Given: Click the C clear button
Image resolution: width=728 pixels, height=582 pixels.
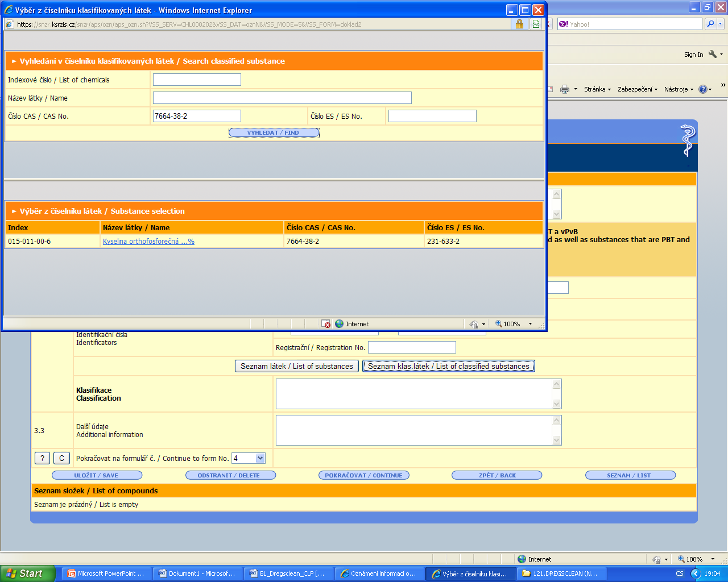Looking at the screenshot, I should pos(61,458).
